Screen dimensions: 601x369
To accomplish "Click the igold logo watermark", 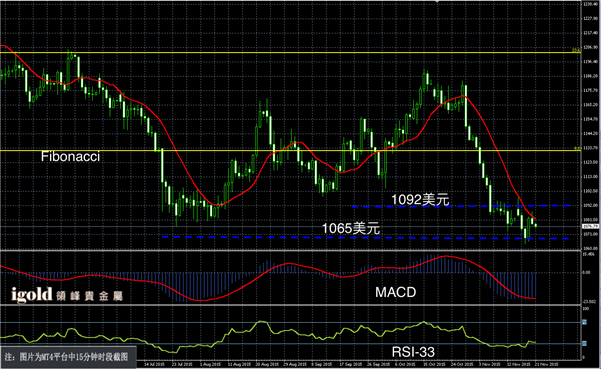I will pos(67,294).
